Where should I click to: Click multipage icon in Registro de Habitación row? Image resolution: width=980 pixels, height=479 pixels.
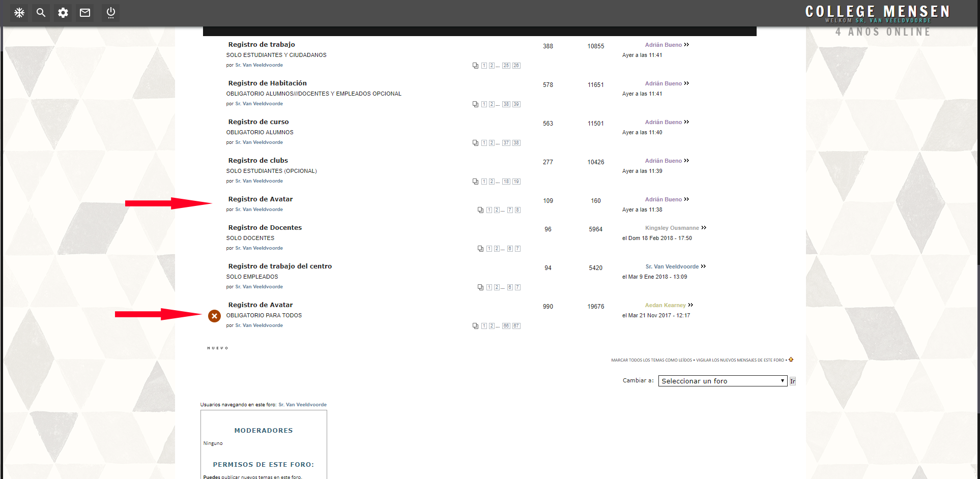pos(475,104)
